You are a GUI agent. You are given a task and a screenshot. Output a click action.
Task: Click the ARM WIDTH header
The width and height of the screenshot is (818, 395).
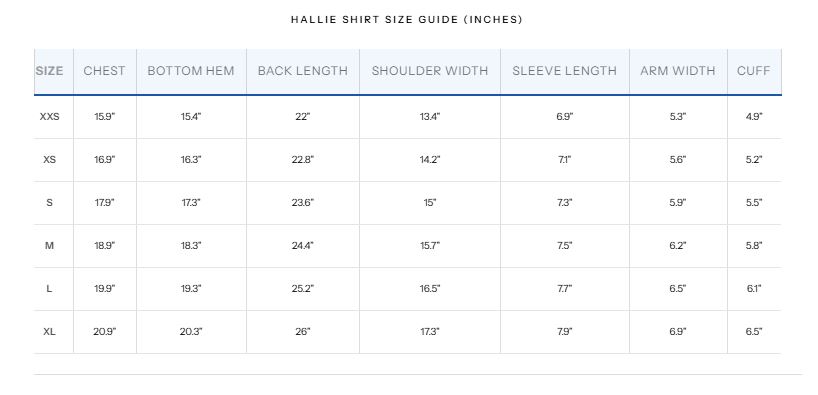point(678,71)
